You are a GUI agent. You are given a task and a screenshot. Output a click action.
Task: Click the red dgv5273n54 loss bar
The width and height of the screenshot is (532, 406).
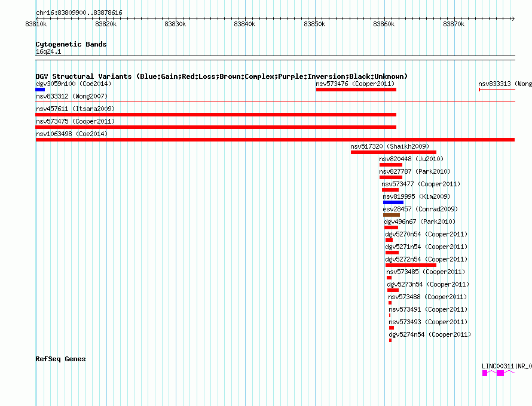point(393,290)
